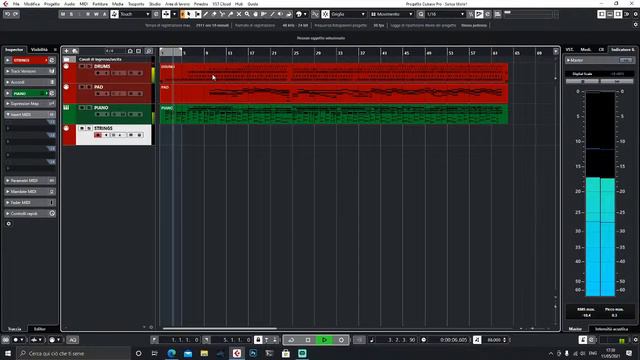Expand the Expression Map inspector section
Image resolution: width=640 pixels, height=360 pixels.
pyautogui.click(x=29, y=104)
